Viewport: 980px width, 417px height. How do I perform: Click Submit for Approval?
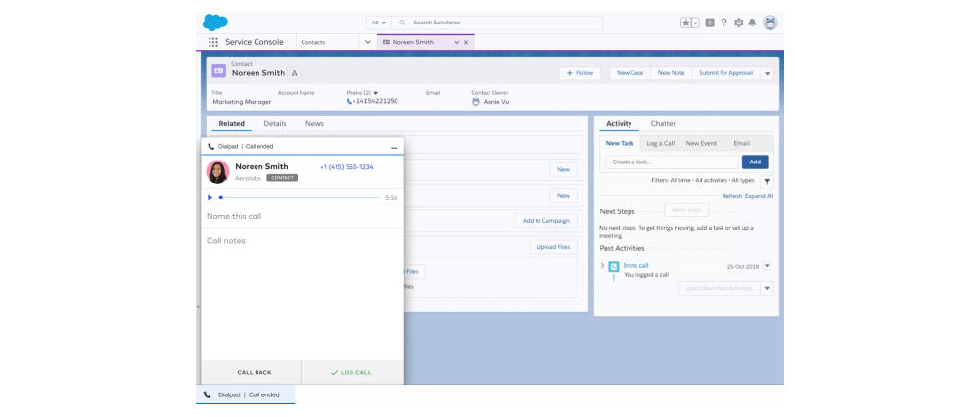pos(725,73)
